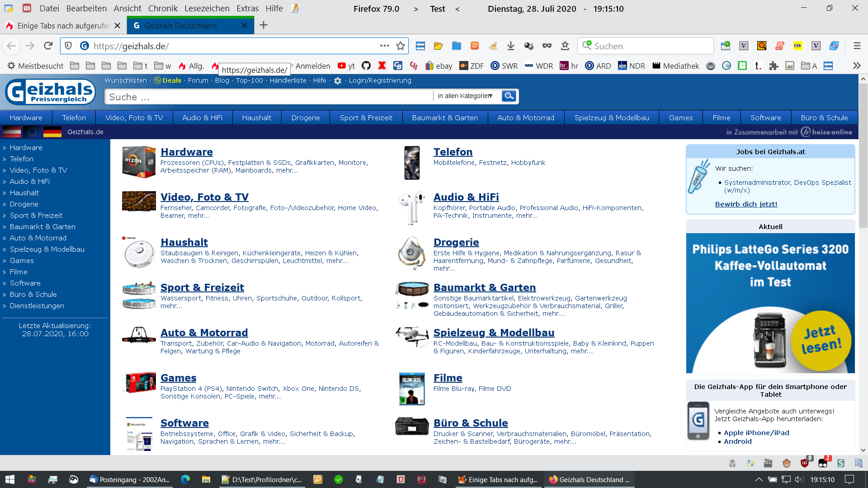868x488 pixels.
Task: Switch to 'Einige Tabs nach aufgerufen' tab
Action: [x=63, y=26]
